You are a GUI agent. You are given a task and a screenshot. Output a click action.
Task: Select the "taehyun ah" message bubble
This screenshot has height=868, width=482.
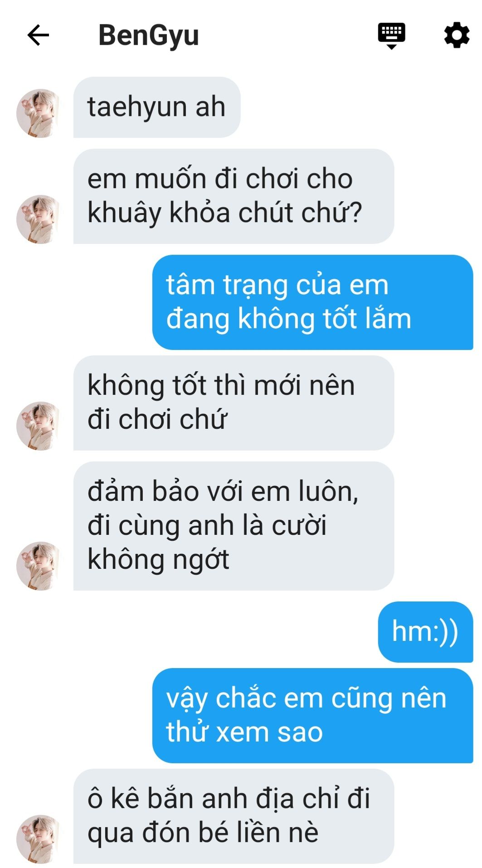point(157,107)
